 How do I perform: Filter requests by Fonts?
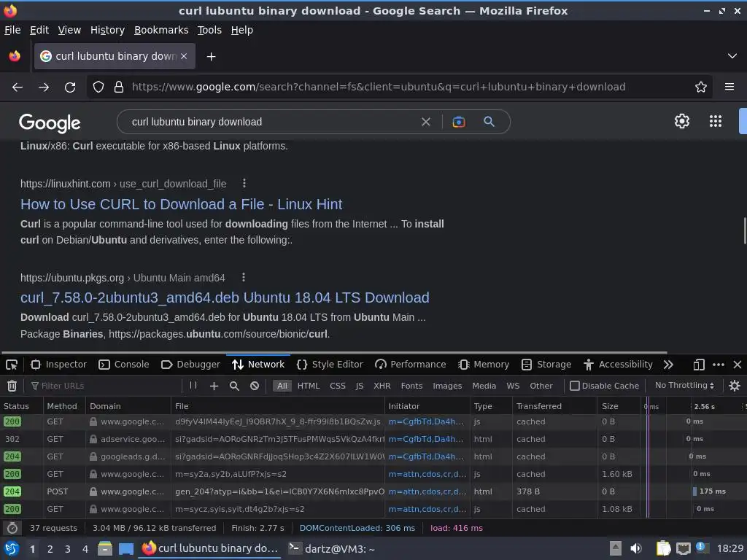tap(411, 386)
